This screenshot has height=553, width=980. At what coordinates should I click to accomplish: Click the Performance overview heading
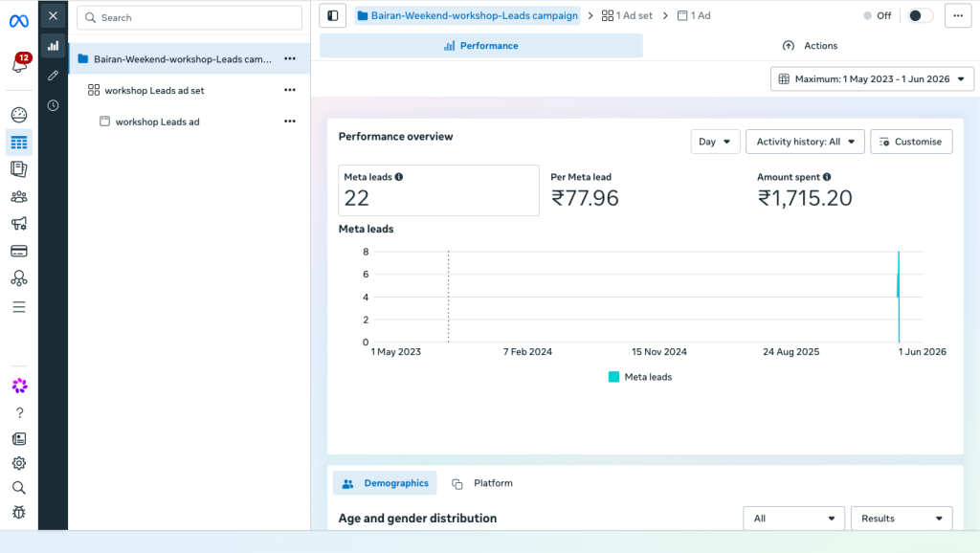[395, 136]
